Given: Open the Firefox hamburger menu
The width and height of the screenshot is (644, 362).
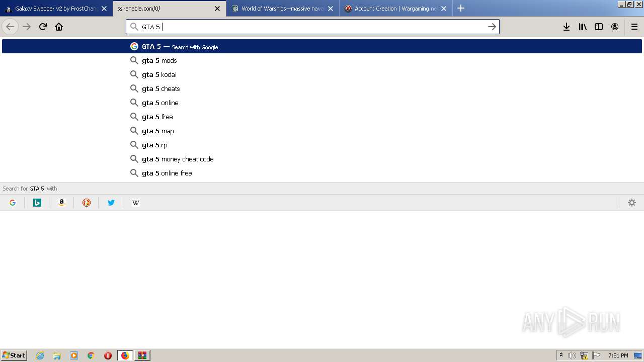Looking at the screenshot, I should pos(634,27).
